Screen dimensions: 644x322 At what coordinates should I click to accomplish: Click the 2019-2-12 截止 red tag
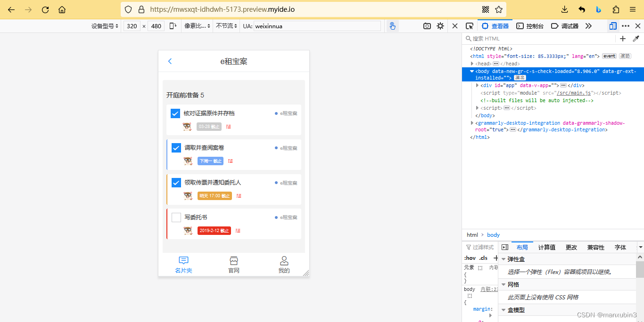pos(214,231)
